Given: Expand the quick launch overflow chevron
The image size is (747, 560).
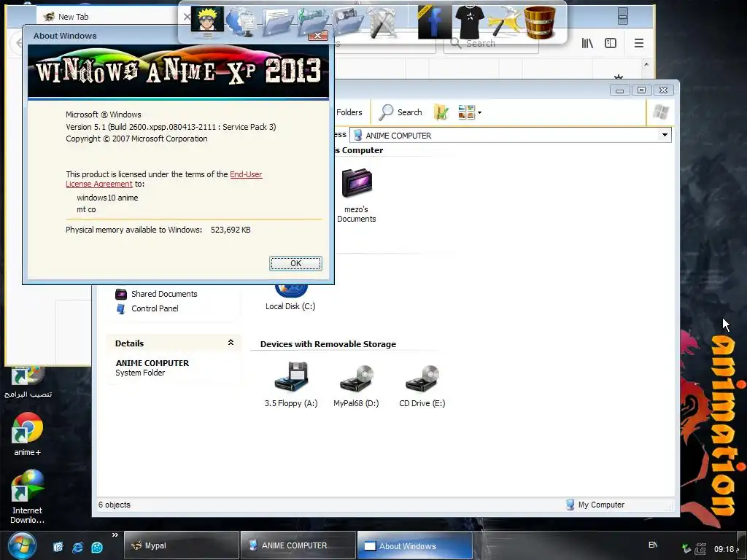Looking at the screenshot, I should pyautogui.click(x=115, y=535).
